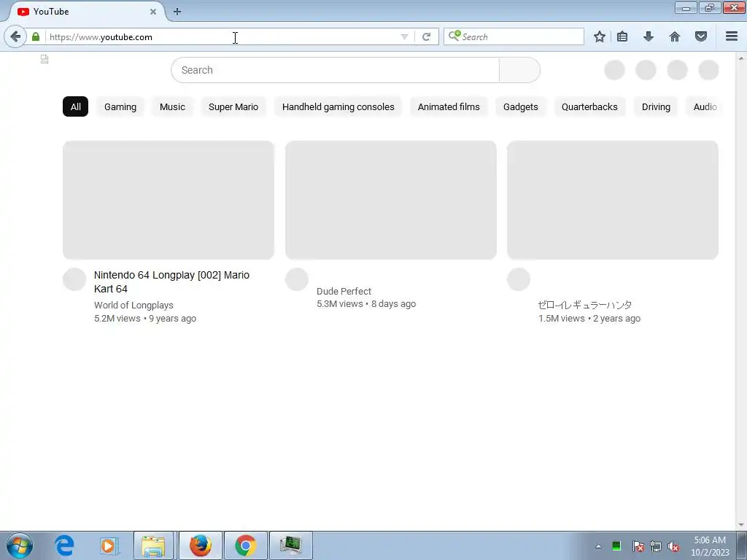The image size is (747, 560).
Task: Open Action Center flag tray icon
Action: [x=638, y=546]
